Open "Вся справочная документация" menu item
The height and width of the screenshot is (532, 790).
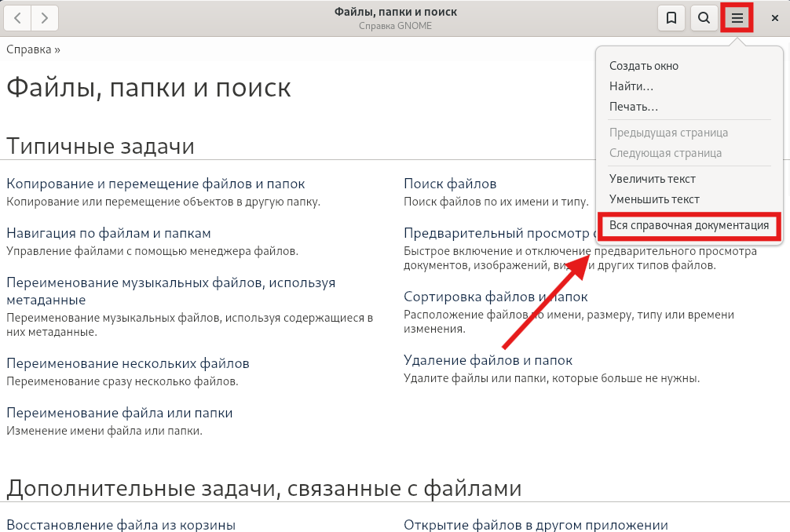pos(689,225)
